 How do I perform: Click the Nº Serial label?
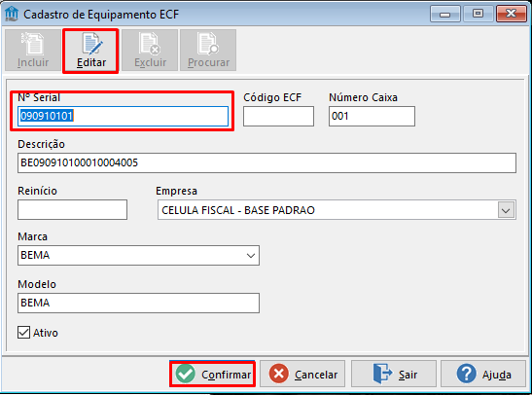point(39,97)
